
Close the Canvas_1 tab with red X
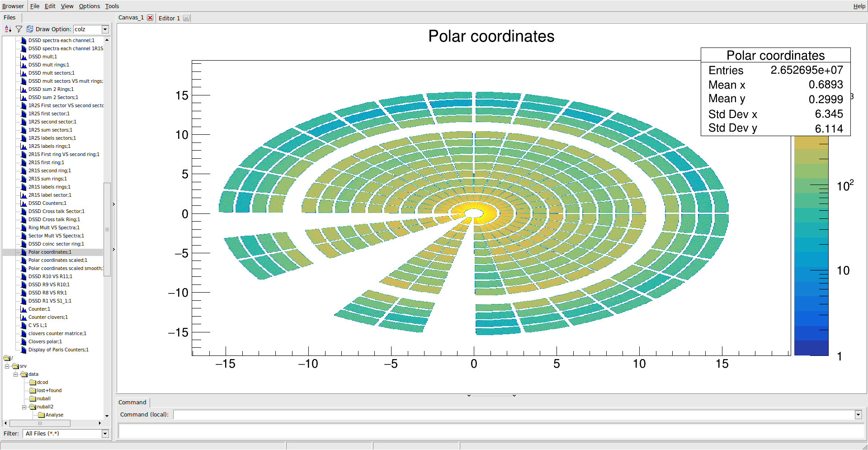coord(150,18)
